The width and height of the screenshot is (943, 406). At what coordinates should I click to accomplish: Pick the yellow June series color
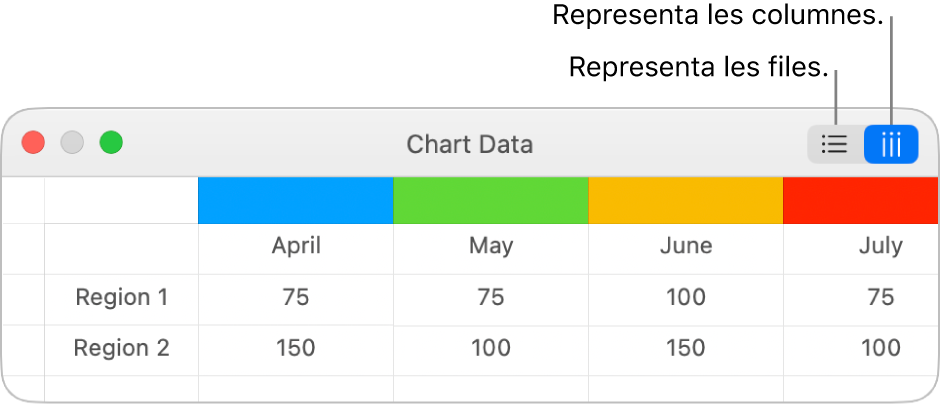coord(686,200)
